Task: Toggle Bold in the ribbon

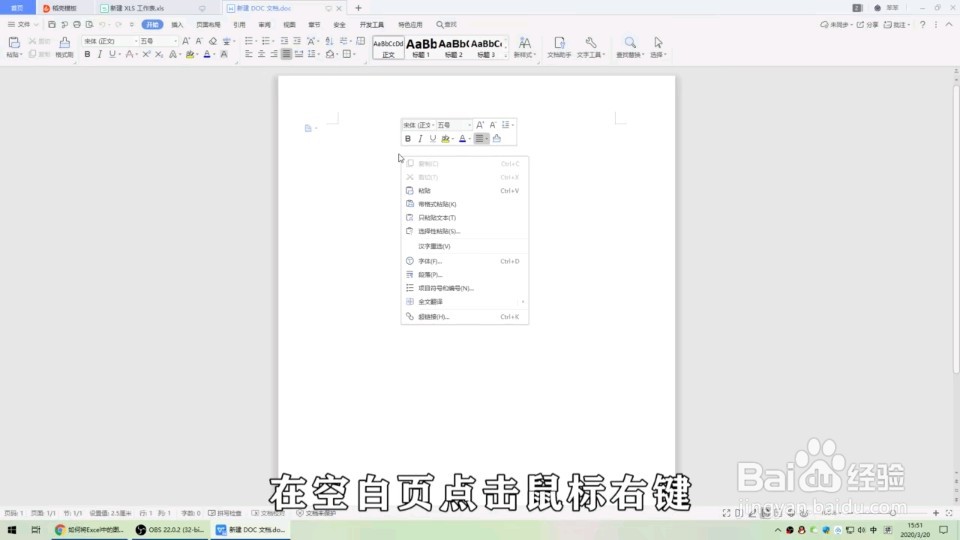Action: click(88, 54)
